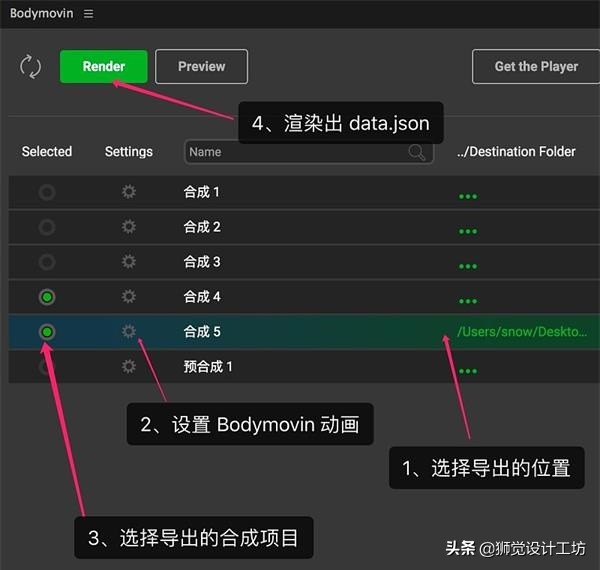
Task: Deselect the 合成 5 radio toggle
Action: (47, 332)
